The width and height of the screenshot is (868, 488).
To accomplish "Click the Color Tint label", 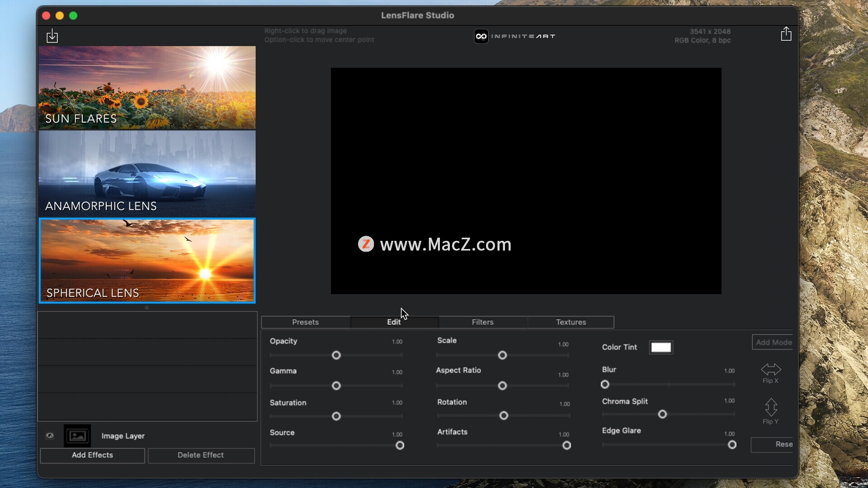I will click(619, 347).
